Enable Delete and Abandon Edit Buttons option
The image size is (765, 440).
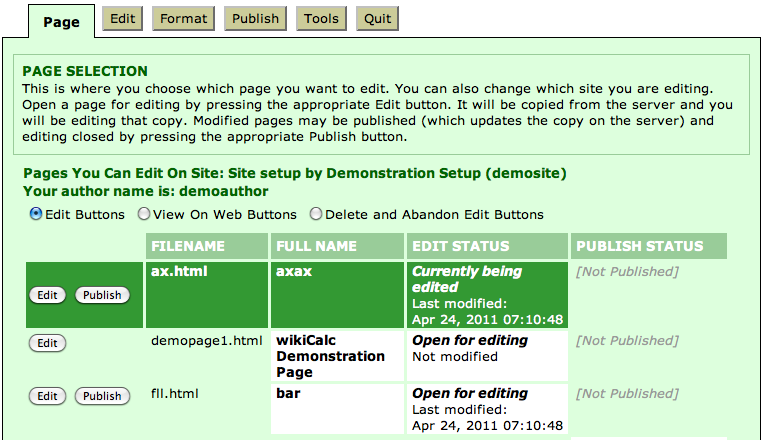[x=316, y=214]
